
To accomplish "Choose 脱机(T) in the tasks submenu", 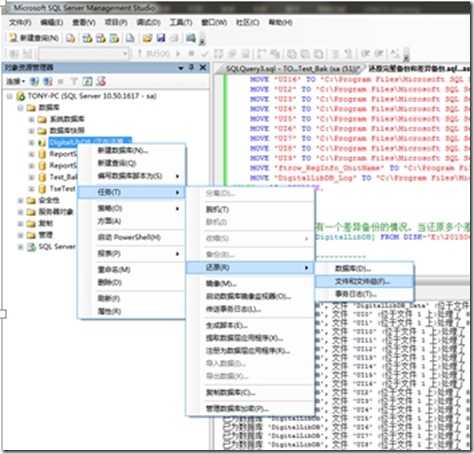I will (x=250, y=209).
